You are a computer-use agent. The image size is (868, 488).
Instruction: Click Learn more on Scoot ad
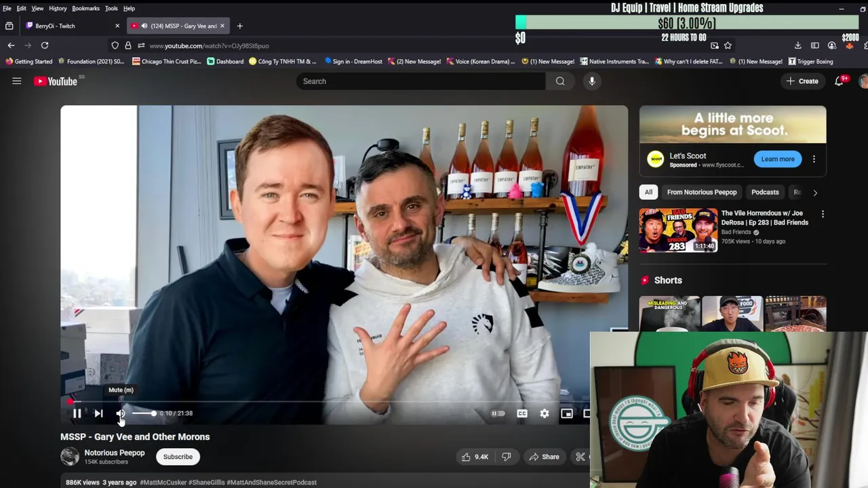click(778, 159)
